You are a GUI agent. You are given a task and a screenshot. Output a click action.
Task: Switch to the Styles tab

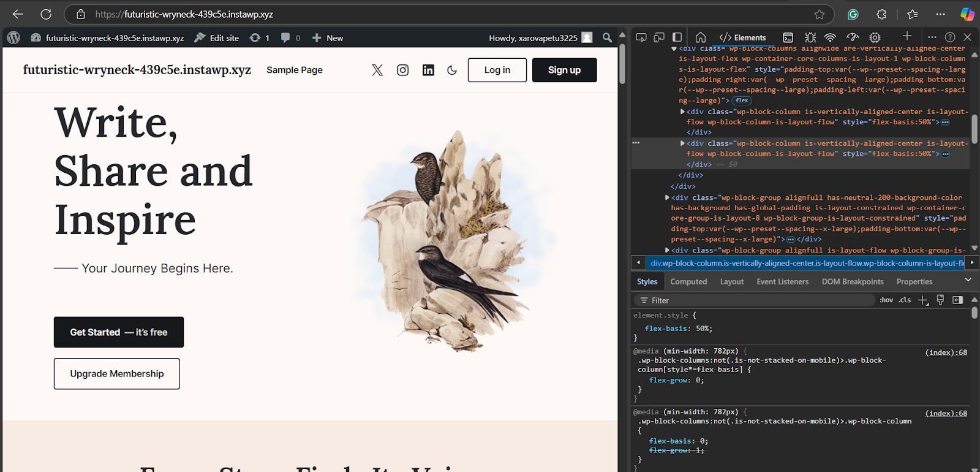click(x=647, y=282)
